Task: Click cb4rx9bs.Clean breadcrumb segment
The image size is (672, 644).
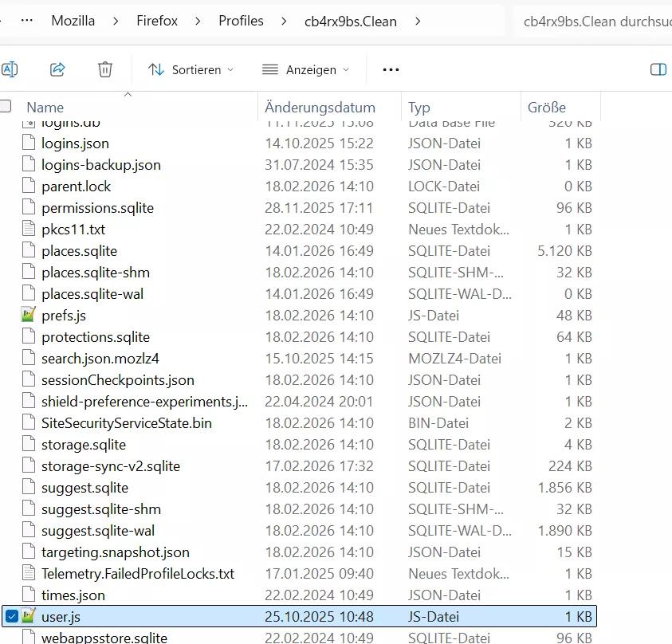Action: (351, 22)
